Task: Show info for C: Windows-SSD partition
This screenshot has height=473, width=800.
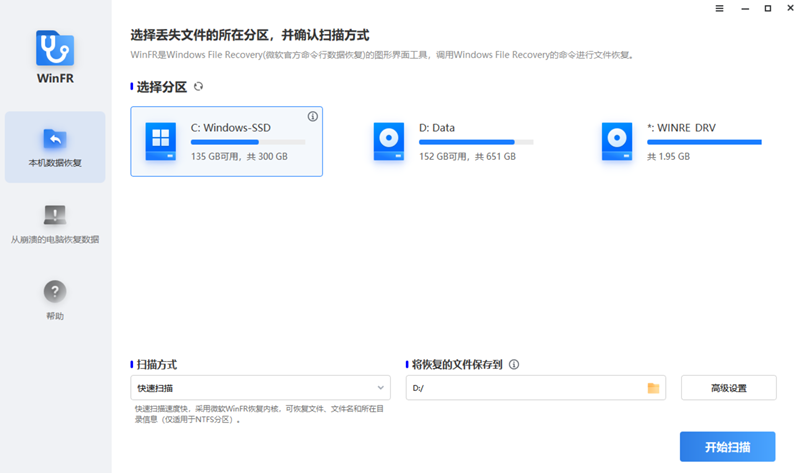Action: [313, 116]
